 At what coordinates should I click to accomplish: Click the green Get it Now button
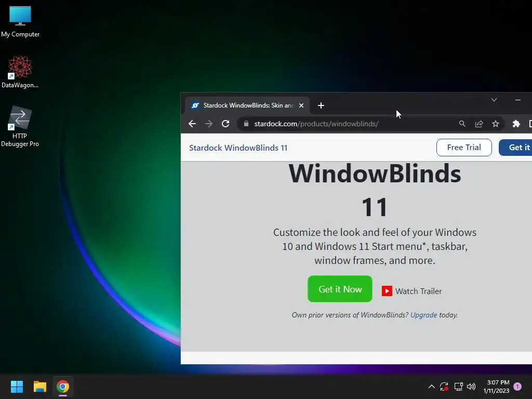pos(340,289)
